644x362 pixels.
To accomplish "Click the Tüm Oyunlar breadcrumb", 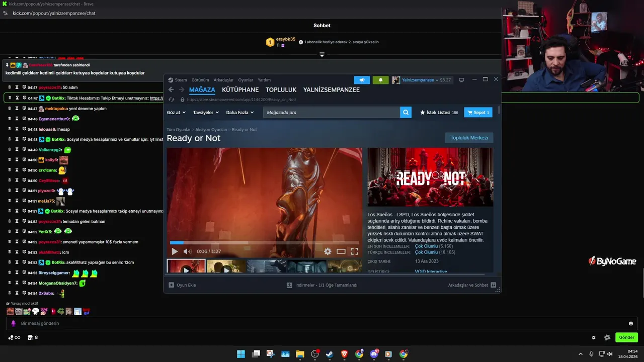I will click(179, 130).
